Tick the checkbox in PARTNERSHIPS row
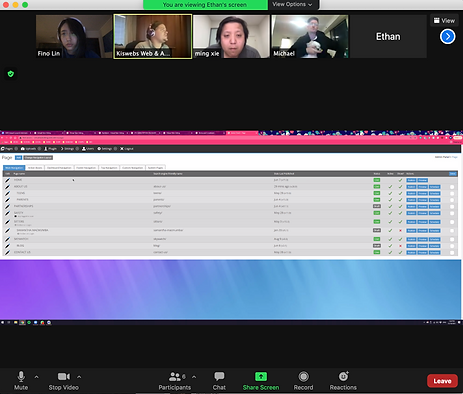 452,207
